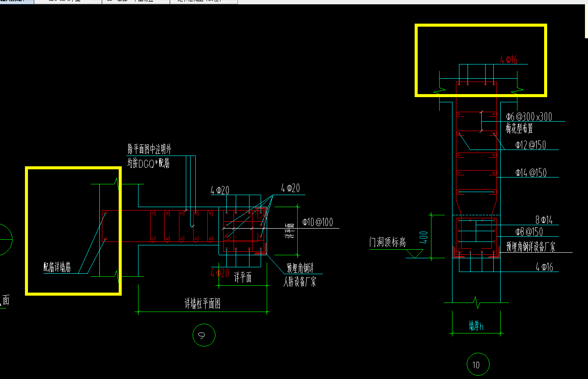The width and height of the screenshot is (588, 379).
Task: Pick the 400 vertical dimension value
Action: 425,238
